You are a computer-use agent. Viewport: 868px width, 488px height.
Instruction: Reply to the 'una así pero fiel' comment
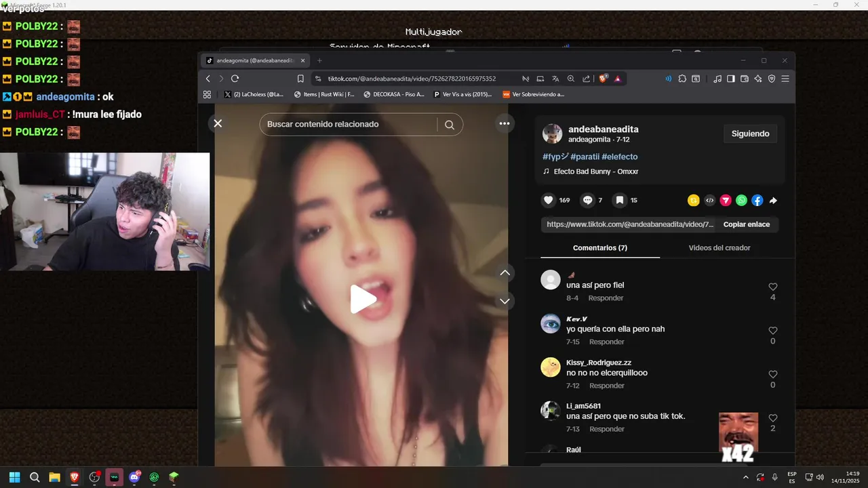click(606, 298)
